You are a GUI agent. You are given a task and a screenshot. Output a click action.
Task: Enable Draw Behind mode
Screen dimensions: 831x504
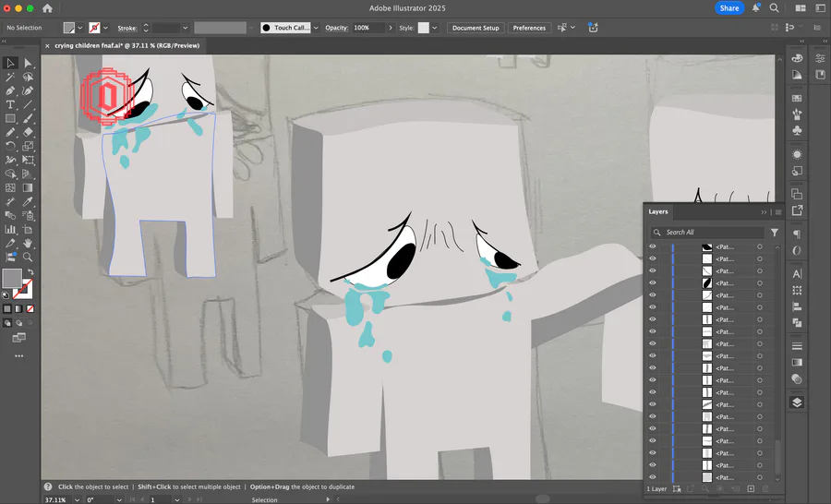18,323
